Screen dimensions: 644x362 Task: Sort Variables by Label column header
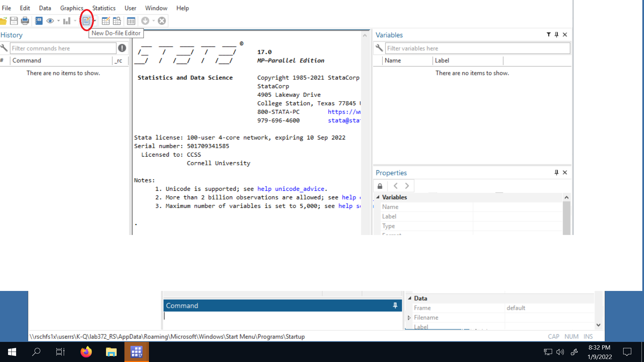point(468,61)
